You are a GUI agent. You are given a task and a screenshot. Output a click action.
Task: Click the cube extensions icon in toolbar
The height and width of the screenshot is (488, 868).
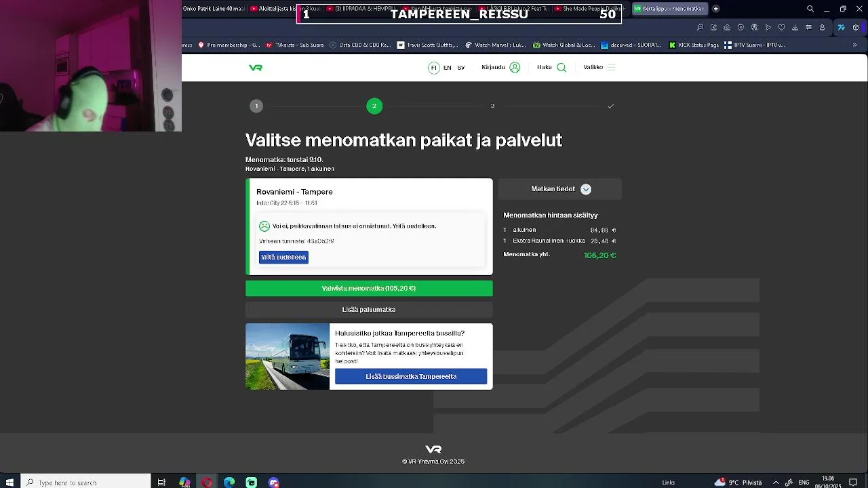tap(856, 28)
